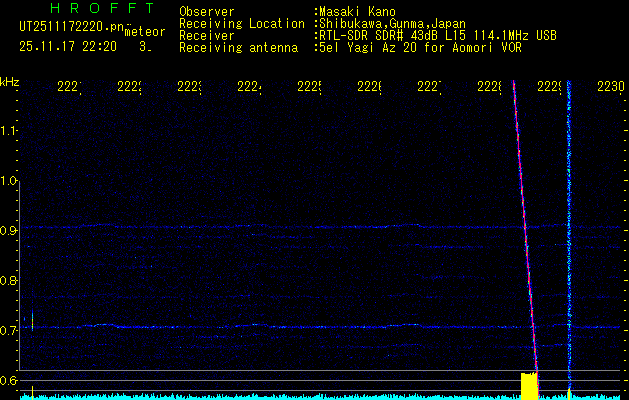Click the observer name Masaki Kano

click(357, 12)
